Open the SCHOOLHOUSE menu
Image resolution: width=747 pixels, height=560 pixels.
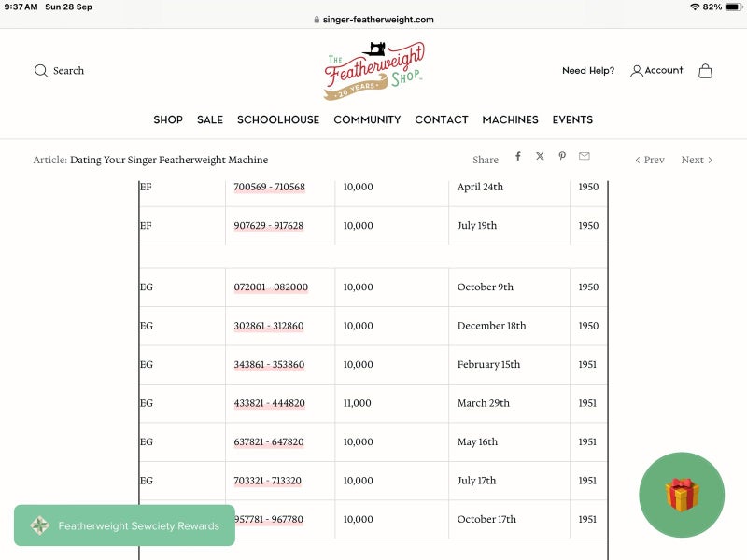pyautogui.click(x=278, y=119)
